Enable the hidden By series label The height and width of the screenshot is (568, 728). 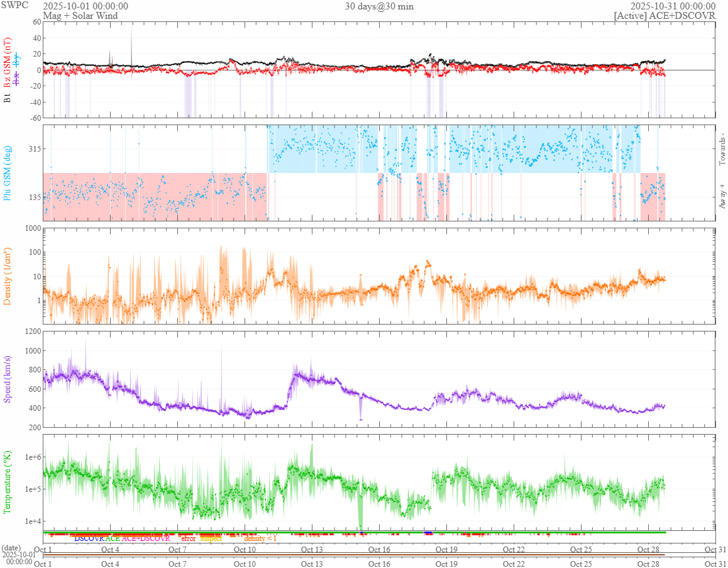click(x=16, y=60)
